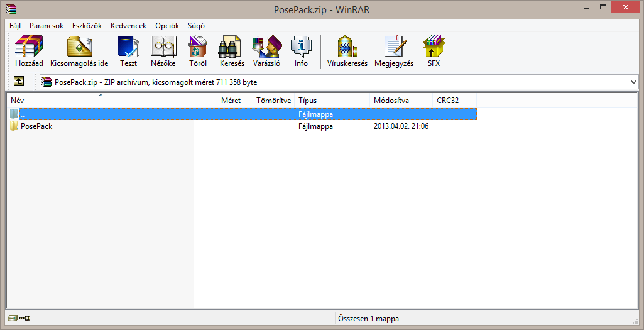The width and height of the screenshot is (644, 330).
Task: Sort by the Típus column header
Action: point(332,101)
